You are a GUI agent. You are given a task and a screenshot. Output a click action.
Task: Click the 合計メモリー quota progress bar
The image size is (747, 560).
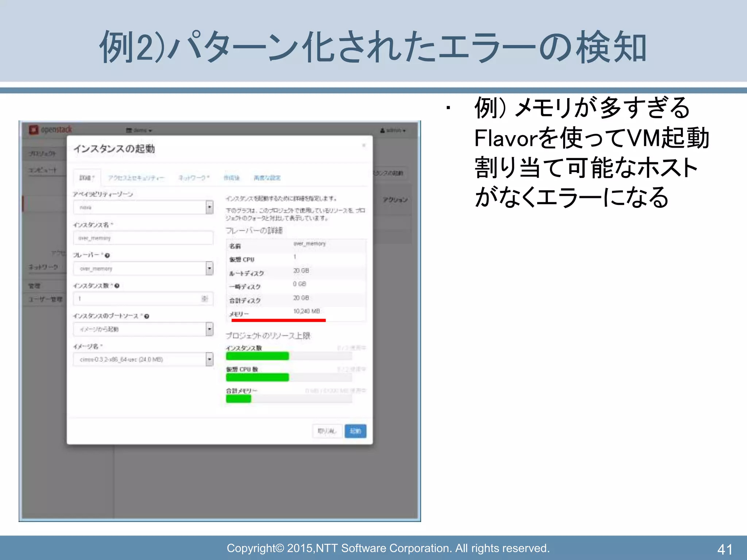coord(289,398)
